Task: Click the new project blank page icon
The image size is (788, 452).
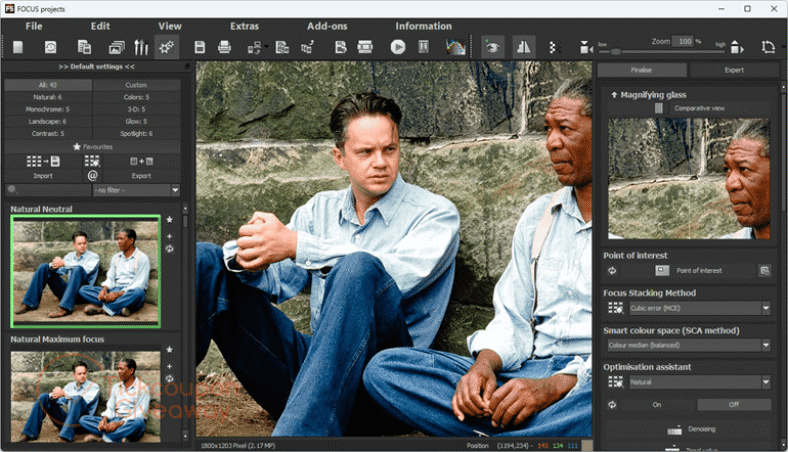Action: click(x=18, y=47)
